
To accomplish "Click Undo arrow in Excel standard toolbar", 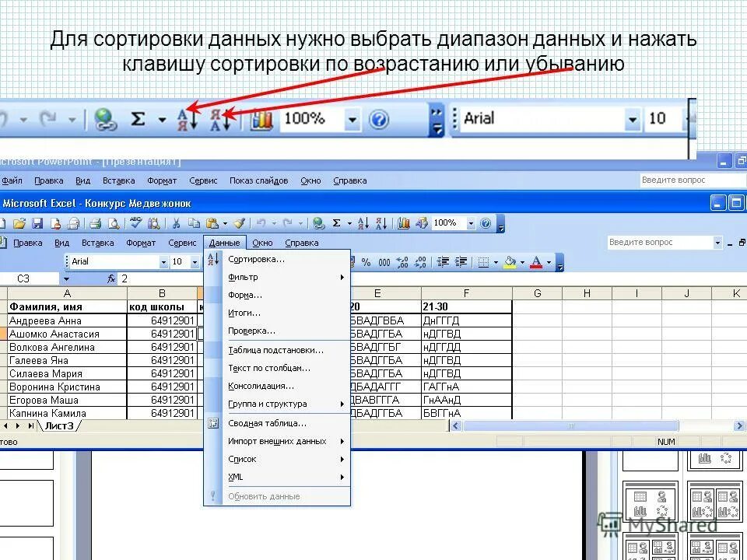I will (x=261, y=223).
